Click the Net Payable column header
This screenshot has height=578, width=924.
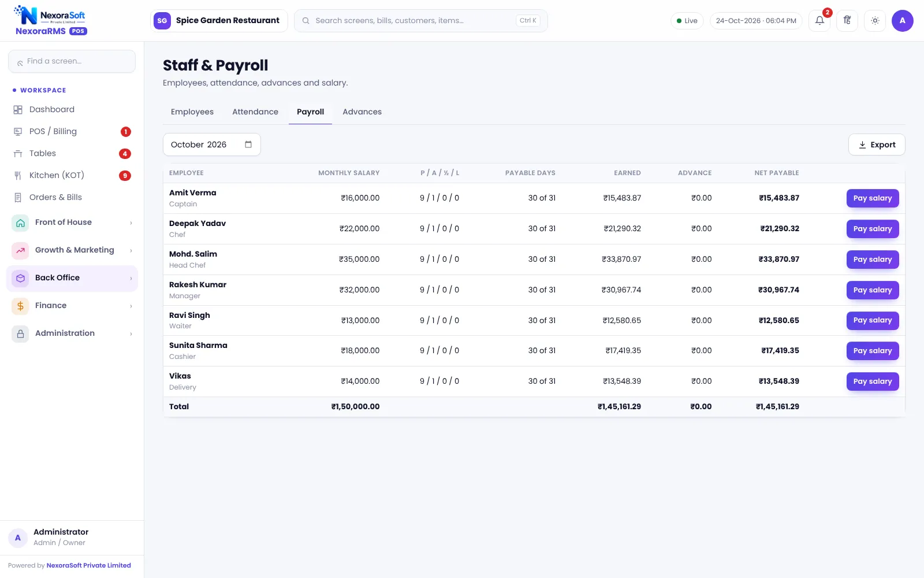point(777,173)
